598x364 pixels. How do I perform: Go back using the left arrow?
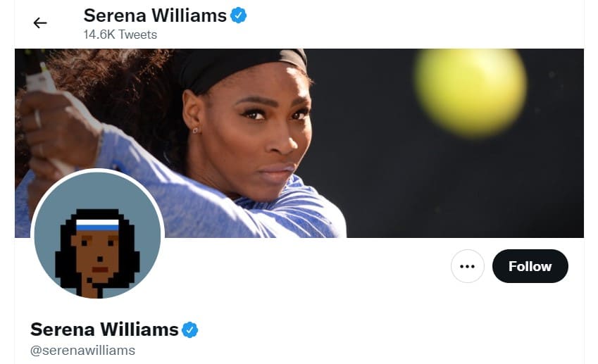(x=40, y=23)
